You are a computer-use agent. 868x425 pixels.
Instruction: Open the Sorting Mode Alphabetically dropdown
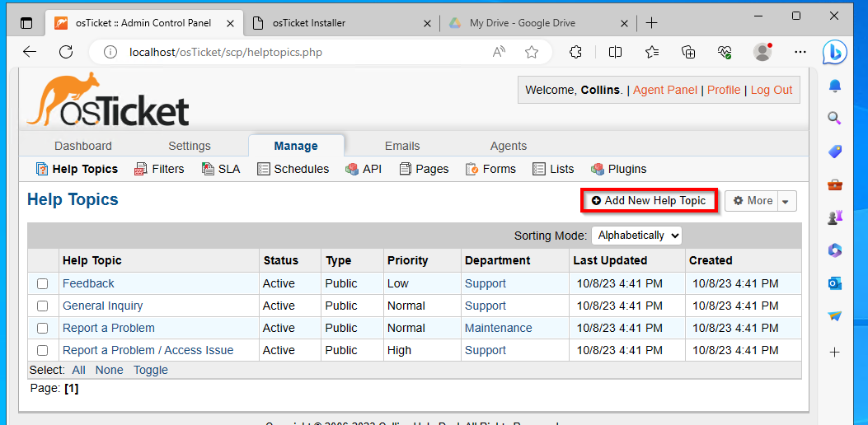pyautogui.click(x=636, y=236)
